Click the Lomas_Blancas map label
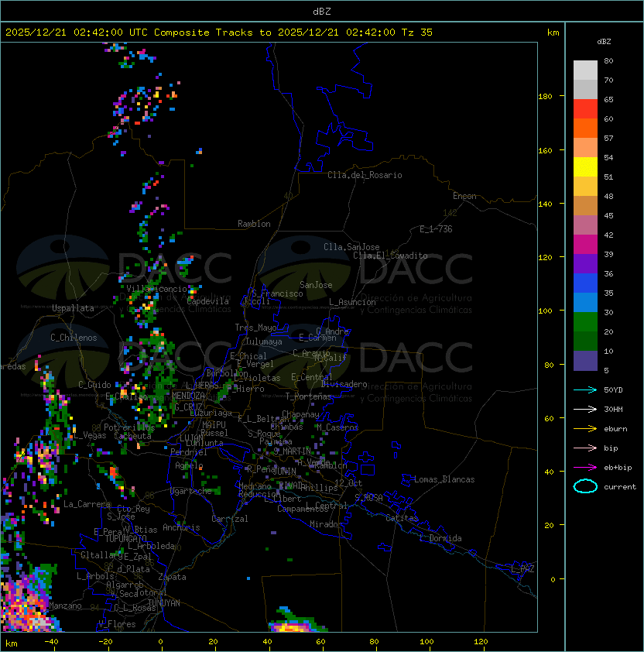644x652 pixels. coord(444,479)
